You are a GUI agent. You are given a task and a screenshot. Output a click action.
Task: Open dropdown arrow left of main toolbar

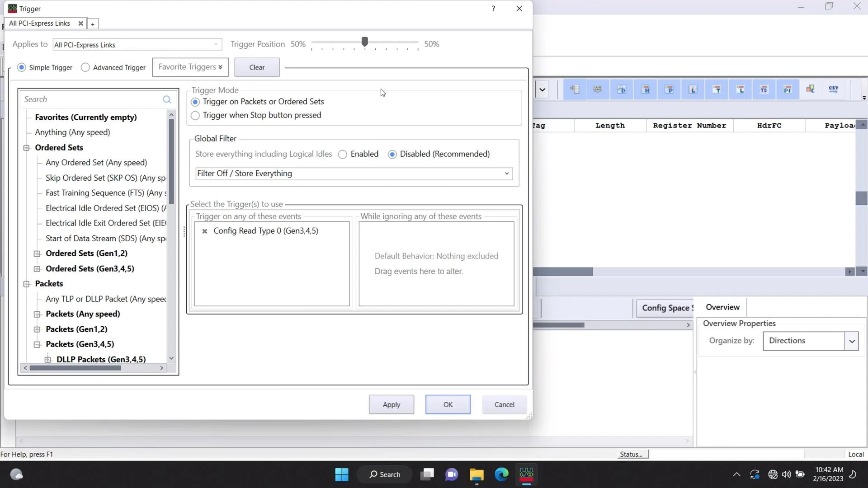coord(542,89)
